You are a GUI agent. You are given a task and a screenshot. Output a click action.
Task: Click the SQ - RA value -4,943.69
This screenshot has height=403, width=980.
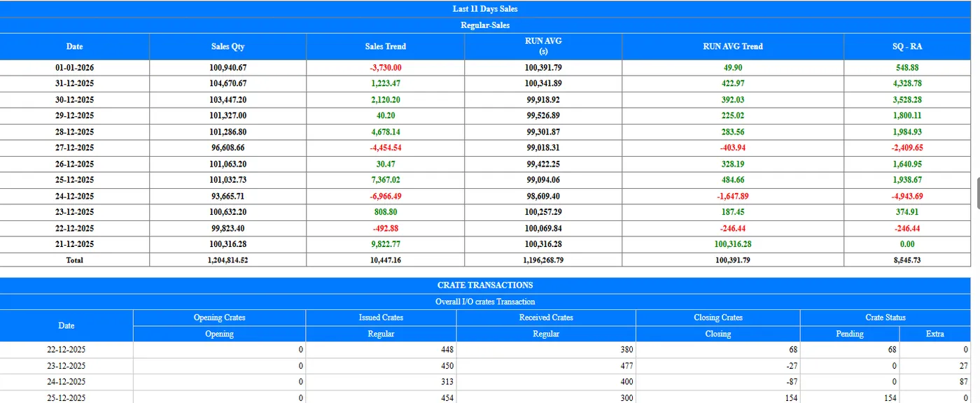pyautogui.click(x=907, y=197)
